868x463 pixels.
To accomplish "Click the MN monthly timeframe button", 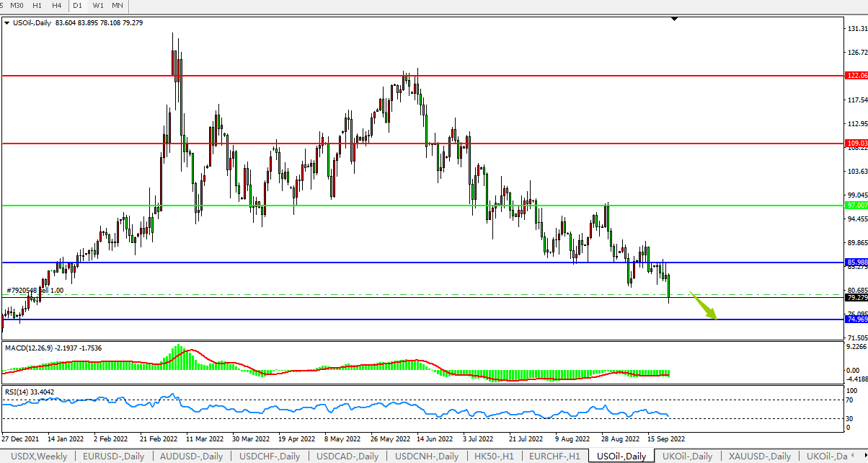I will (x=117, y=6).
